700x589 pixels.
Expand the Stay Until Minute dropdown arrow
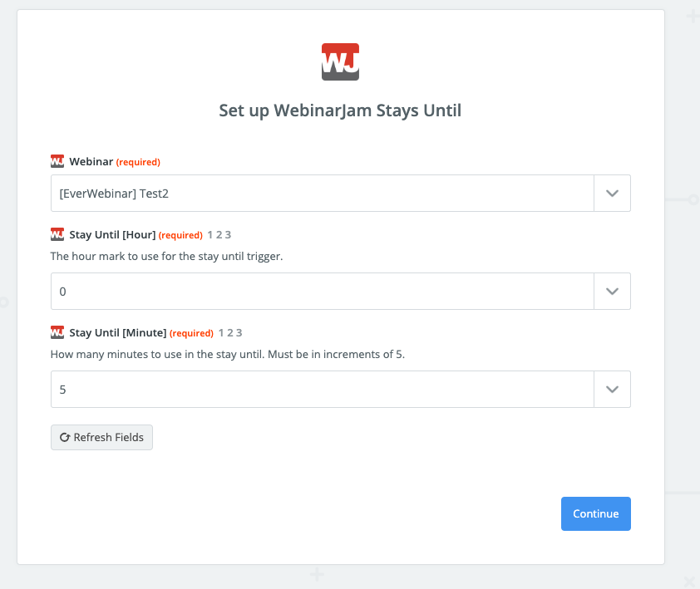click(x=612, y=389)
